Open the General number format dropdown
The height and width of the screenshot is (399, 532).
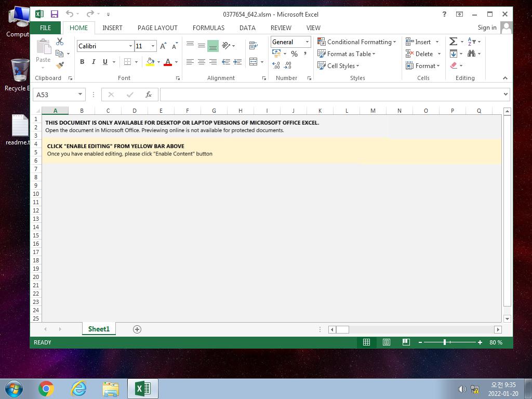(x=307, y=42)
